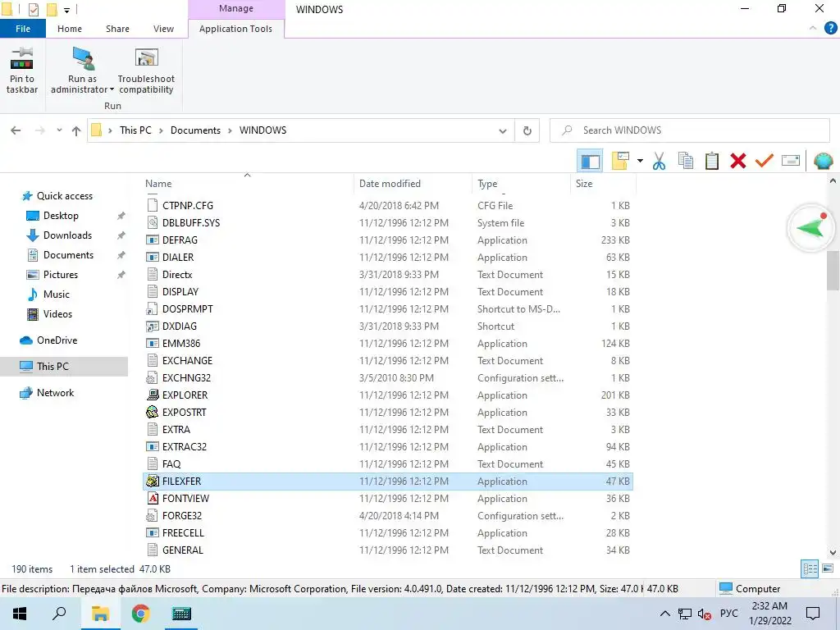The width and height of the screenshot is (840, 630).
Task: Click the Pin to taskbar icon
Action: (22, 59)
